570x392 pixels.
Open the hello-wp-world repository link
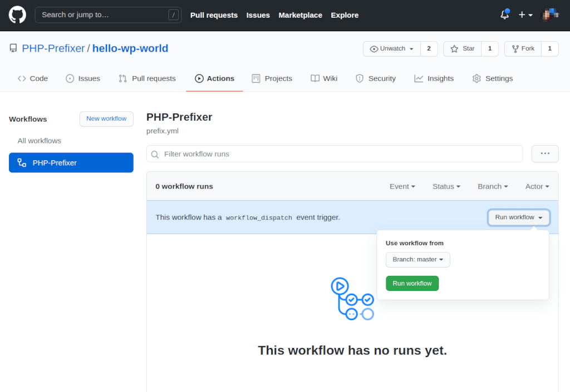130,48
